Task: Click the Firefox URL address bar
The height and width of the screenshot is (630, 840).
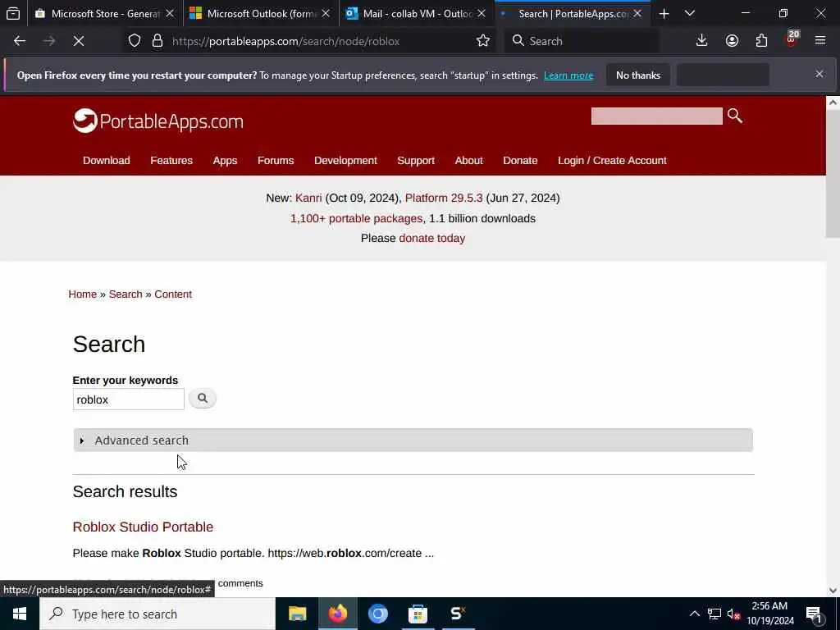Action: 322,41
